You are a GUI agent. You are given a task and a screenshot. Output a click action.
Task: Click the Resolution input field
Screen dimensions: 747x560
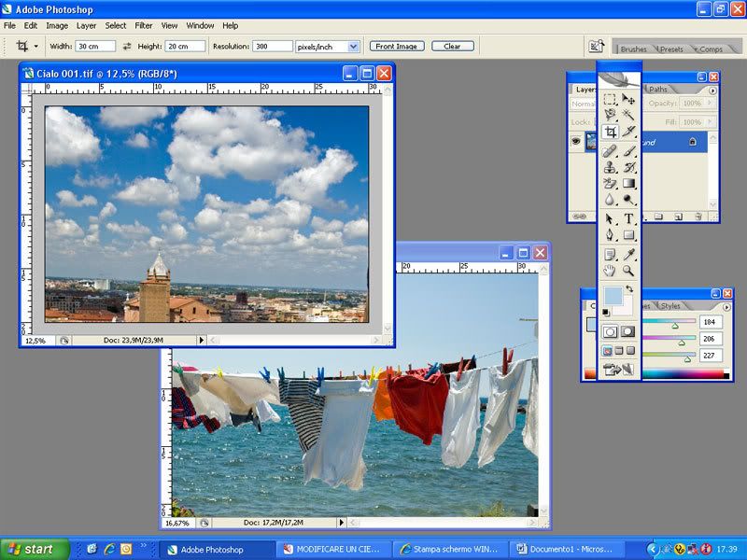(273, 46)
